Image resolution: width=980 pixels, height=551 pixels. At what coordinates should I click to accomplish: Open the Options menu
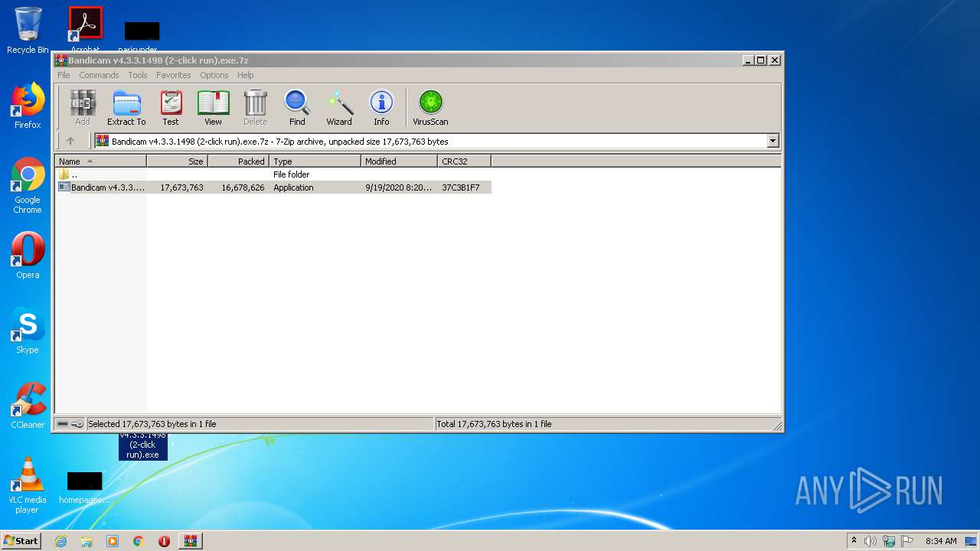[214, 75]
